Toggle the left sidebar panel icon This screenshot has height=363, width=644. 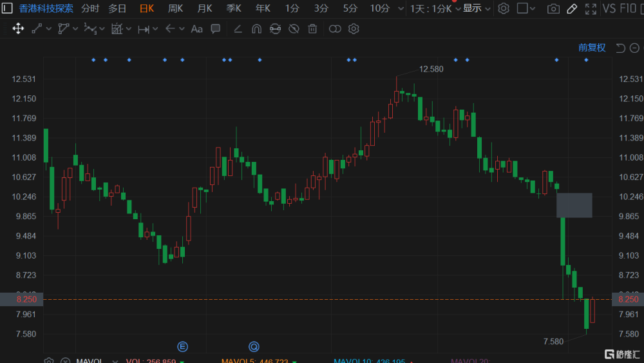(7, 8)
